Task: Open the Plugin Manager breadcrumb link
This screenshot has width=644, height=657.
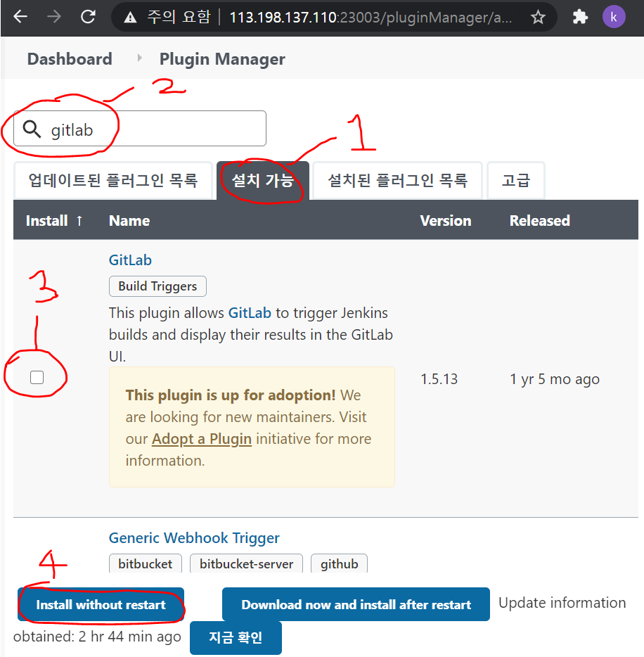Action: [x=222, y=59]
